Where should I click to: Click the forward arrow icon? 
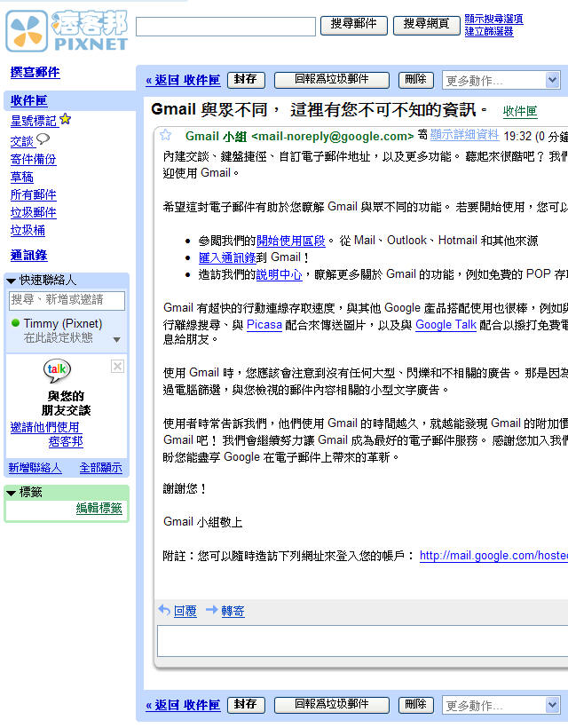211,610
